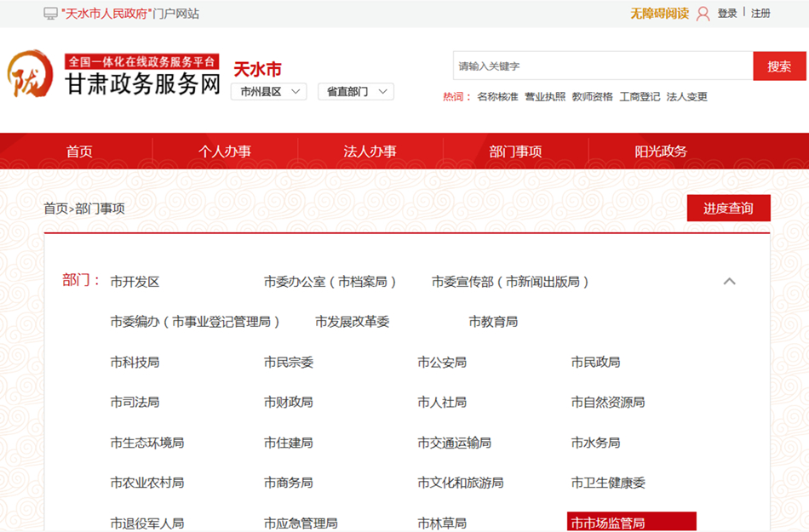
Task: Open the 省直部门 dropdown
Action: coord(355,91)
